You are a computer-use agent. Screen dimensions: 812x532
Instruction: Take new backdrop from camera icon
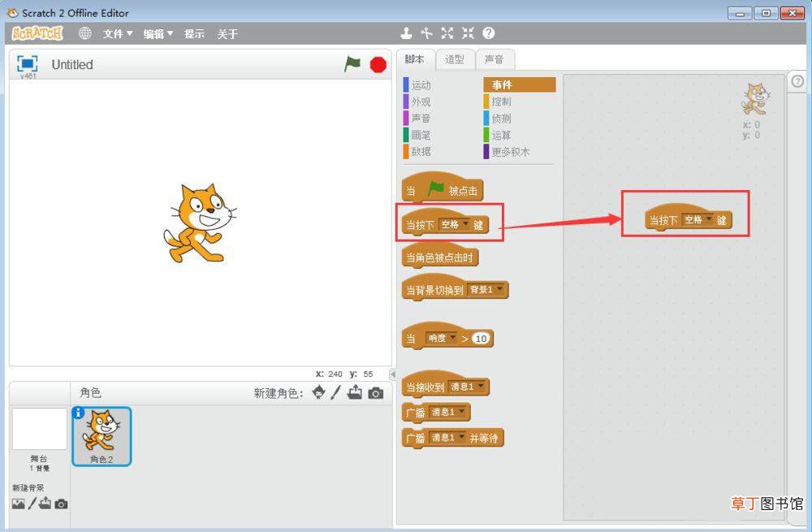coord(61,504)
